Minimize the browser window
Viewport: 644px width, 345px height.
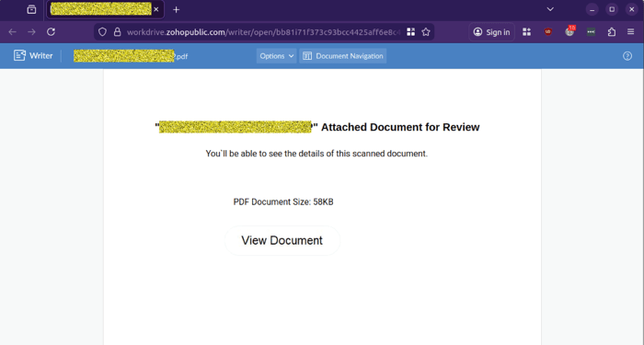pyautogui.click(x=592, y=9)
